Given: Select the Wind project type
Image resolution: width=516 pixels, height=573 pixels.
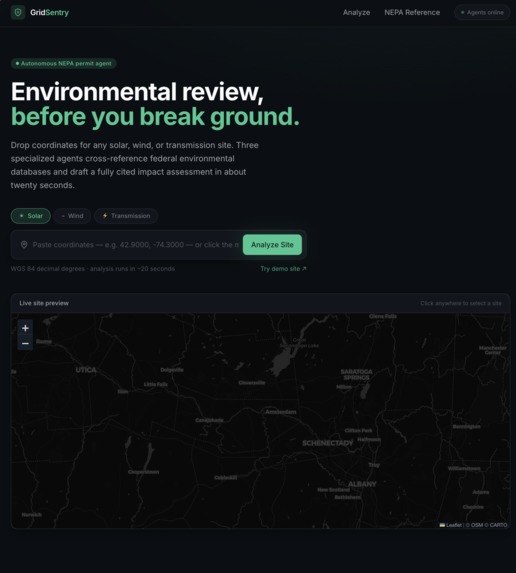Looking at the screenshot, I should coord(72,216).
